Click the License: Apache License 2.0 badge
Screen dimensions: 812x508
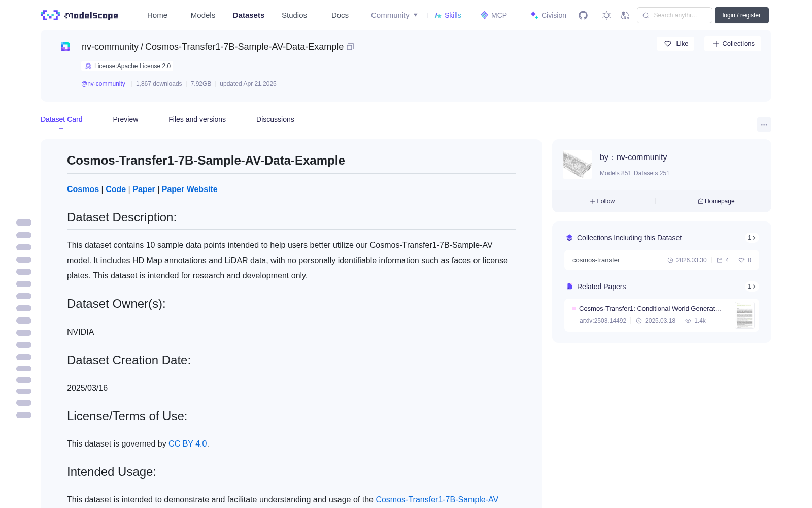coord(127,66)
